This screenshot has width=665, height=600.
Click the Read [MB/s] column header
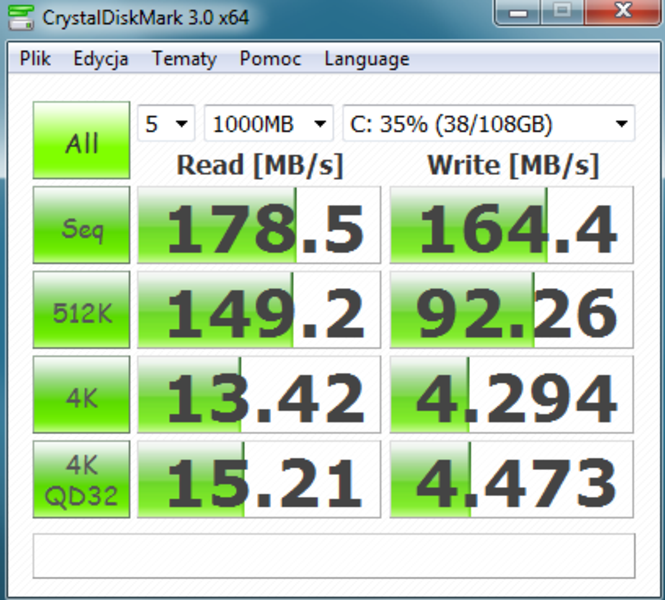pyautogui.click(x=260, y=165)
